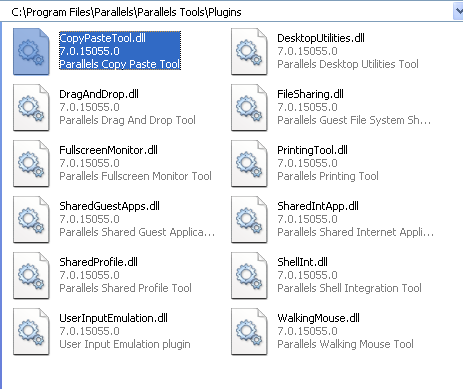Click the PrintingTool.dll file icon
Screen dimensions: 463x389
click(249, 164)
